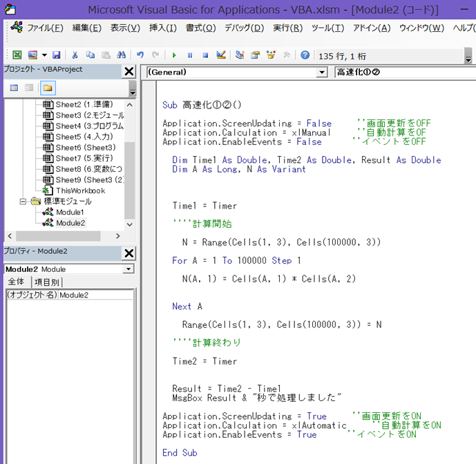Open the 書式(O) menu
This screenshot has width=476, height=464.
(200, 28)
